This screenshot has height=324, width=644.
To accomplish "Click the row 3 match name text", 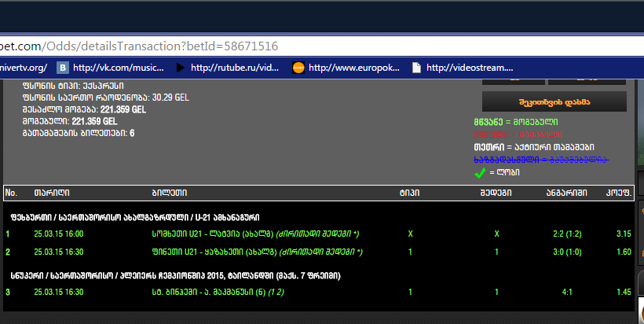I will [x=218, y=293].
